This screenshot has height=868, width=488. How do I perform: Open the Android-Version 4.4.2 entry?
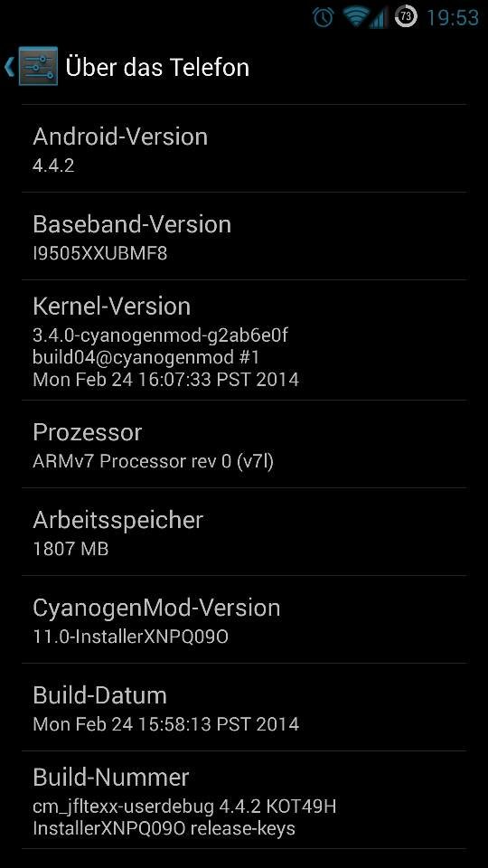tap(244, 148)
